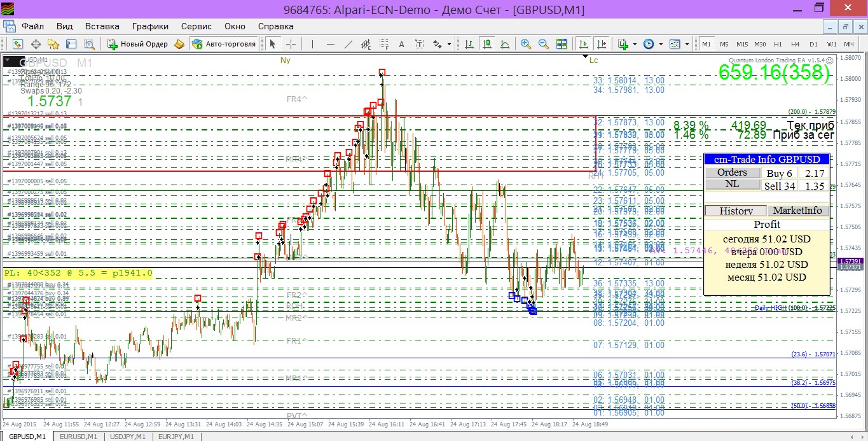The height and width of the screenshot is (441, 868).
Task: Open the Navigator folder-star icon
Action: (x=53, y=44)
